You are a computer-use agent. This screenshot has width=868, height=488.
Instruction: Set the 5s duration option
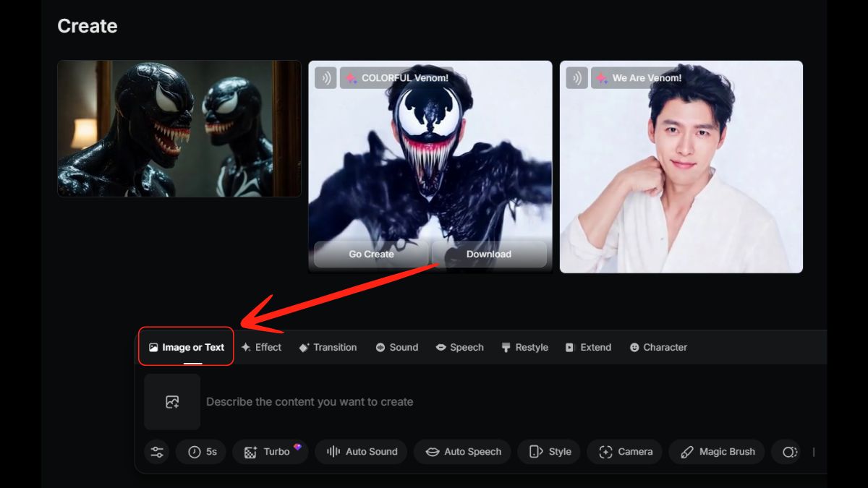[201, 452]
